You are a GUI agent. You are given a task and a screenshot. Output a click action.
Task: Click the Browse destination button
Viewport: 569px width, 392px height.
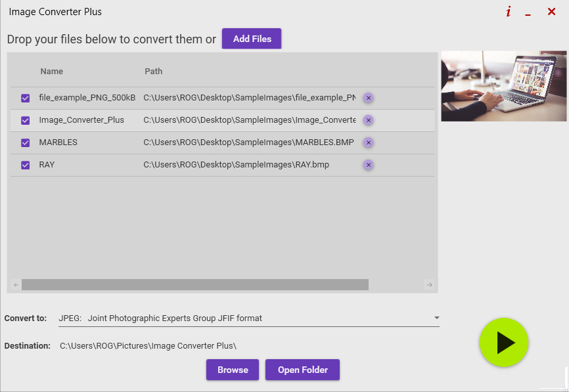[x=233, y=370]
